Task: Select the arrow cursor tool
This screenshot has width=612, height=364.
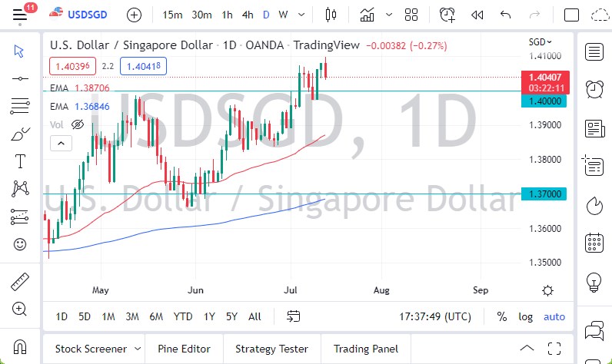Action: [x=19, y=51]
